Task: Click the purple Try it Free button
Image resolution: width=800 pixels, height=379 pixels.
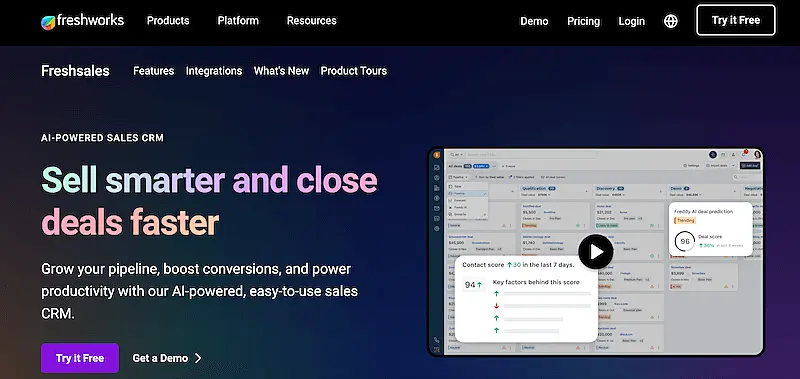Action: [80, 358]
